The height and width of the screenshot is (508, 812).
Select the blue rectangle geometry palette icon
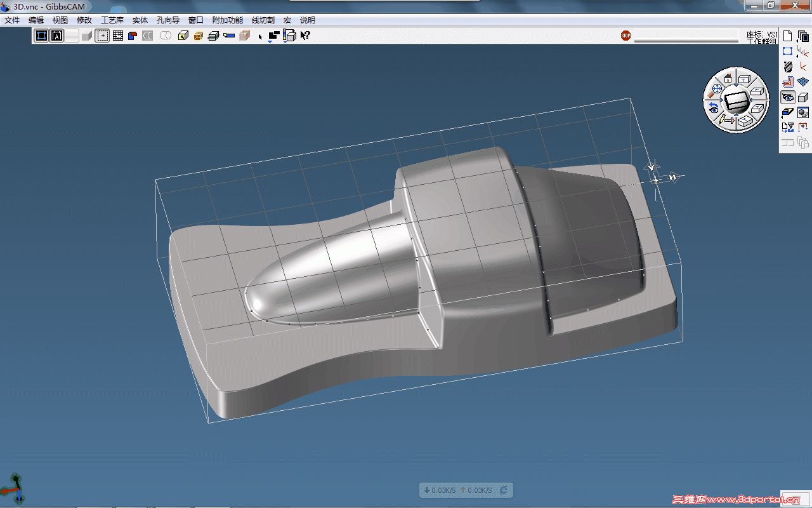pyautogui.click(x=788, y=51)
